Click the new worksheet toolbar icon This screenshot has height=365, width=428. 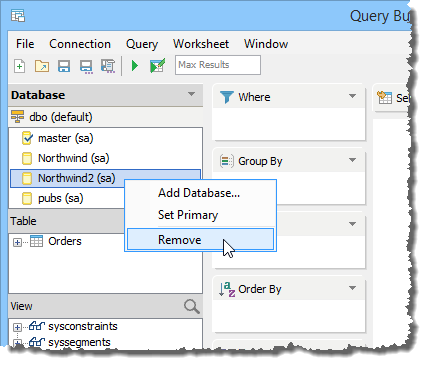(x=20, y=66)
